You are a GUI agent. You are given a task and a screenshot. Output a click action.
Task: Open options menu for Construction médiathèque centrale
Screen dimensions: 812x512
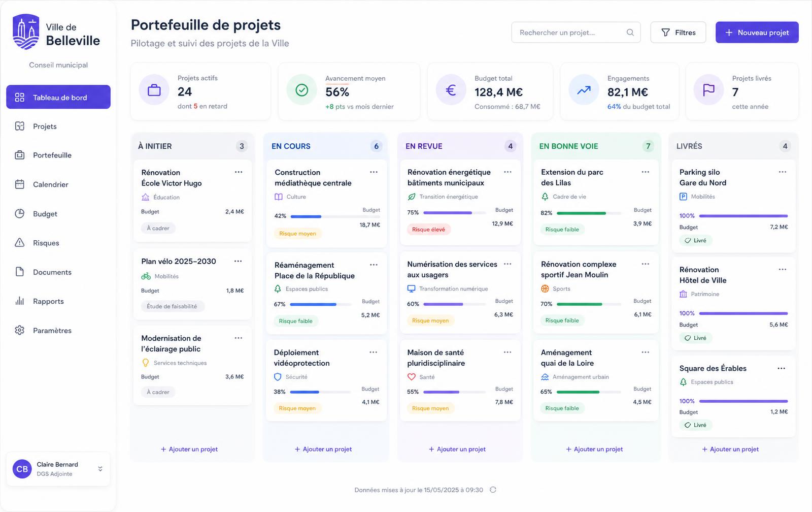pos(374,172)
